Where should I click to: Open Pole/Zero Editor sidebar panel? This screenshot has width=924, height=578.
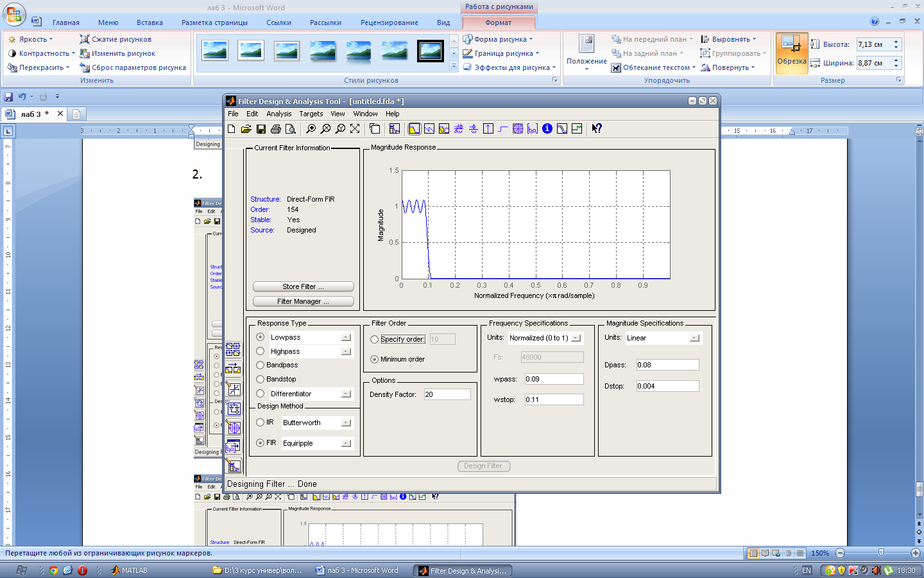[x=233, y=428]
